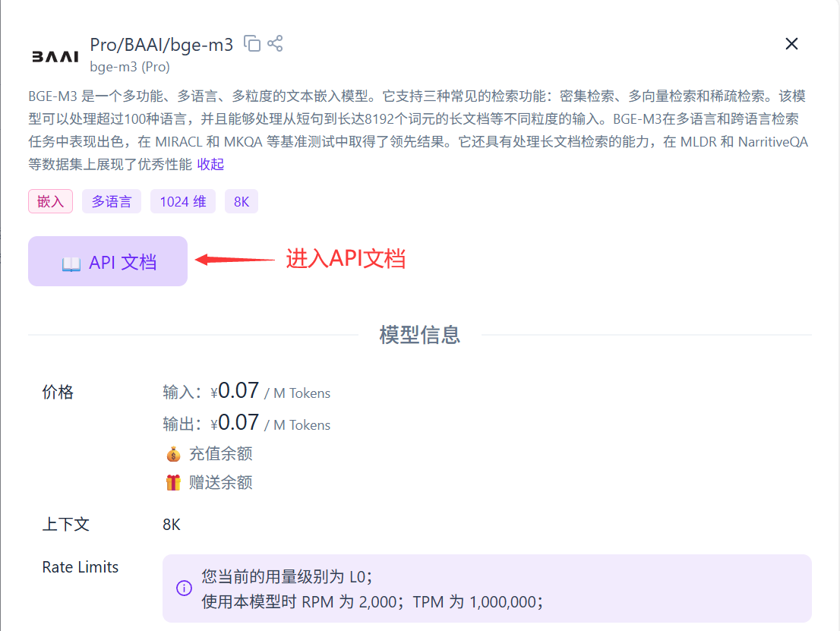Click the BAAI logo
Screen dimensions: 840x631
point(55,56)
